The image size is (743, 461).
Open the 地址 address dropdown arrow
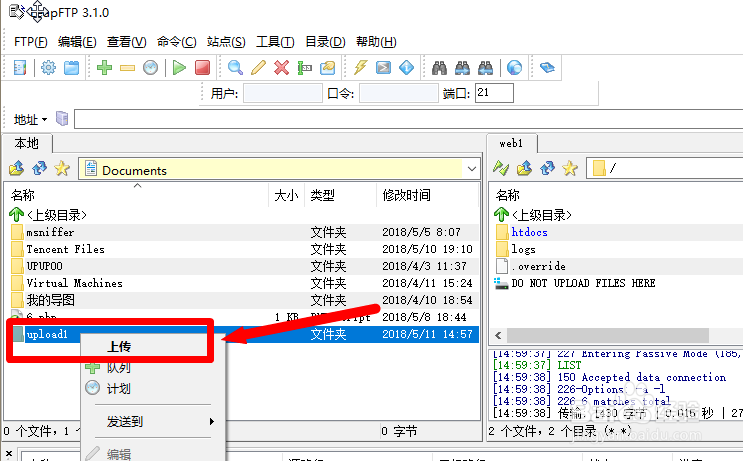[46, 120]
